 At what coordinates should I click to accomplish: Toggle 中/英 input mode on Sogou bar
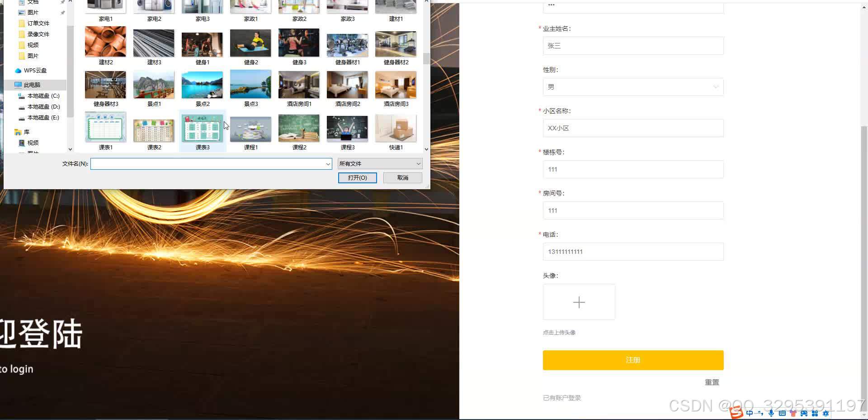click(x=750, y=413)
